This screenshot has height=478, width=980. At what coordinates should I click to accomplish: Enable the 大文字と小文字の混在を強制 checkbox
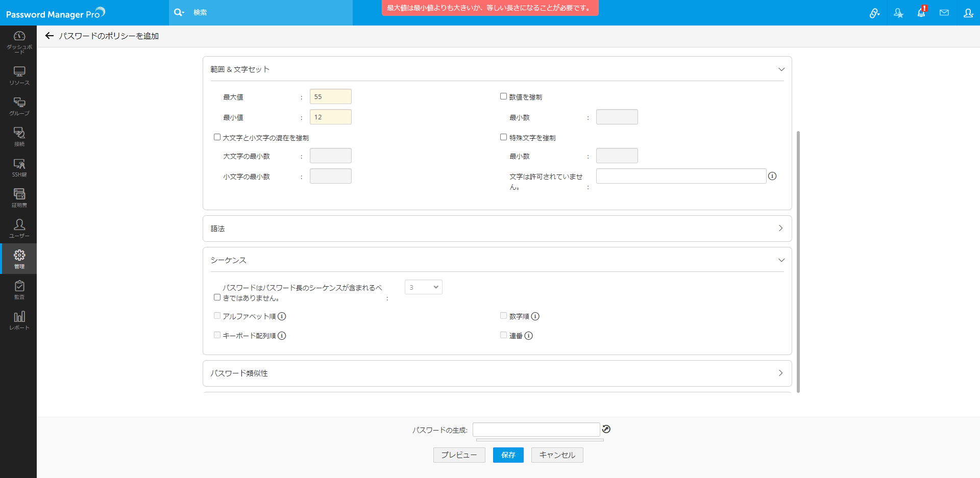pos(217,137)
